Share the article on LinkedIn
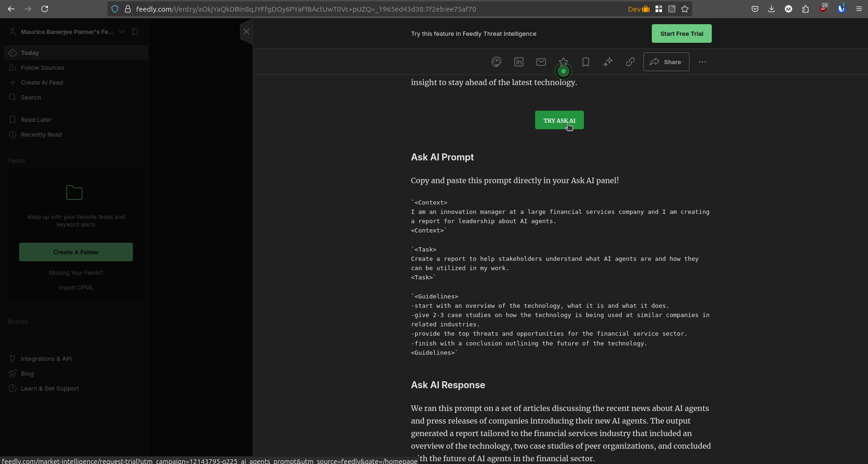Screen dimensions: 868x464 [518, 61]
